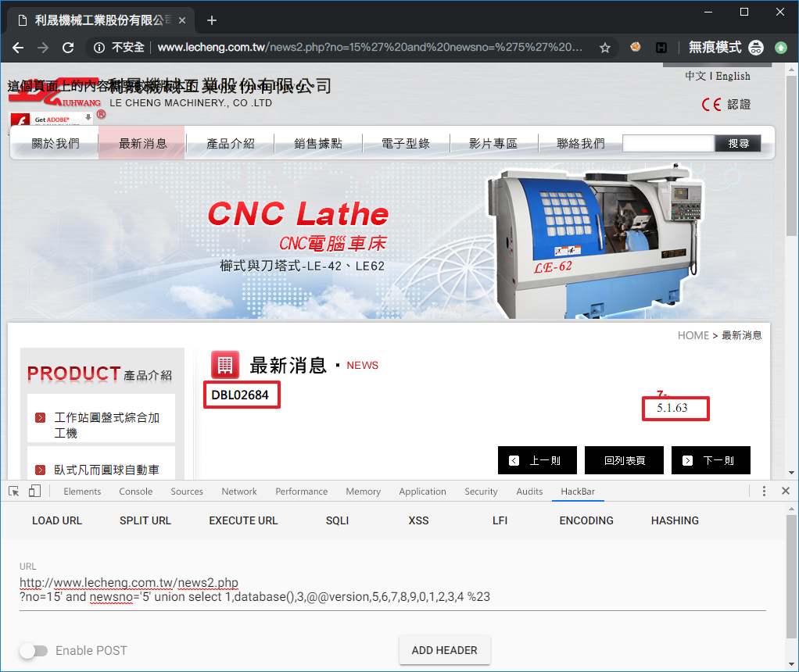Switch to the Console tab in DevTools
The image size is (799, 672).
135,491
